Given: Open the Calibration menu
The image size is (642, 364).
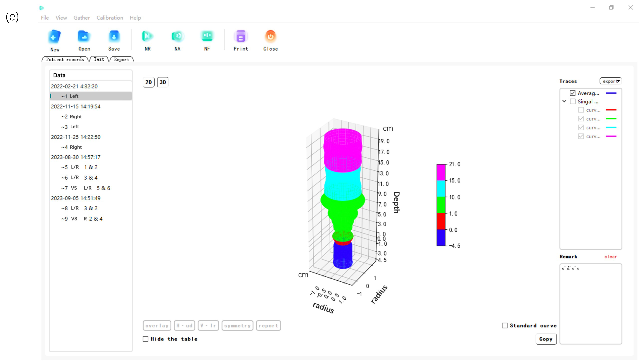Looking at the screenshot, I should pyautogui.click(x=110, y=18).
